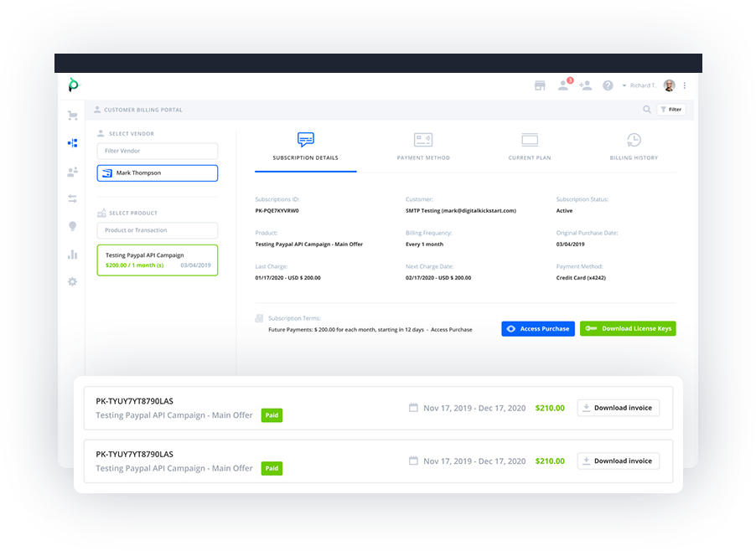Open the Current Plan tab
The height and width of the screenshot is (551, 756).
529,146
